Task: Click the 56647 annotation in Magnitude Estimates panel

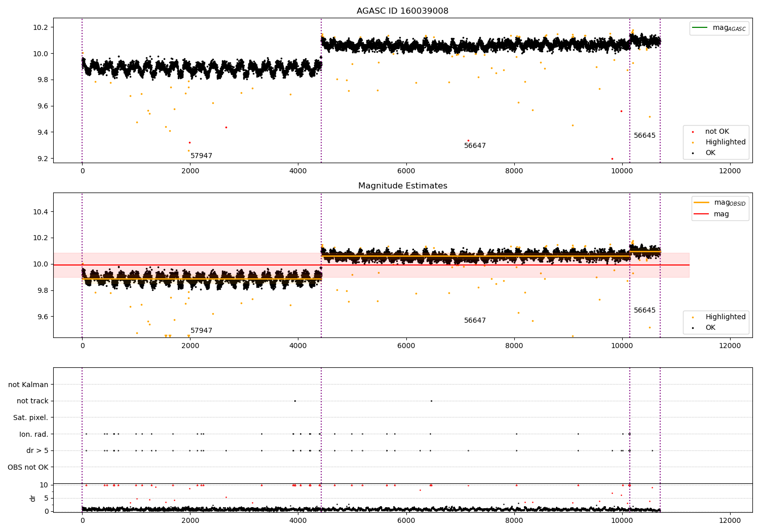Action: pyautogui.click(x=475, y=321)
